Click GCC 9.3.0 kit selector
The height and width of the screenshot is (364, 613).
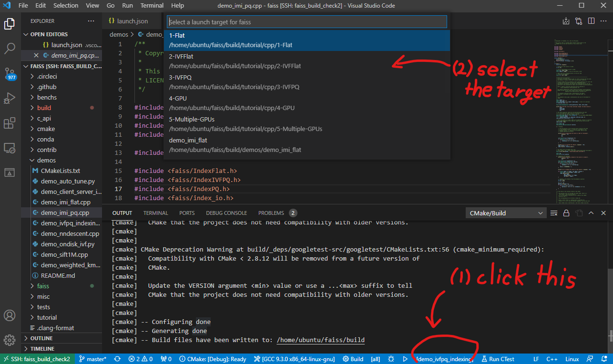295,359
